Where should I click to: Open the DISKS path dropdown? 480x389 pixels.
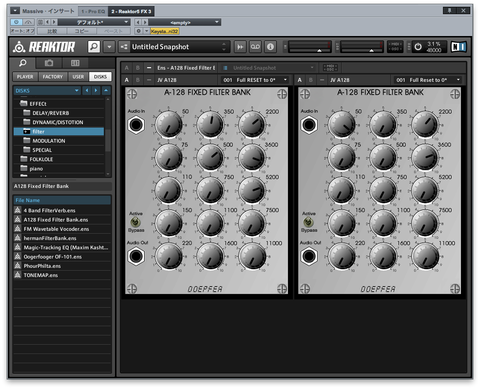(47, 91)
